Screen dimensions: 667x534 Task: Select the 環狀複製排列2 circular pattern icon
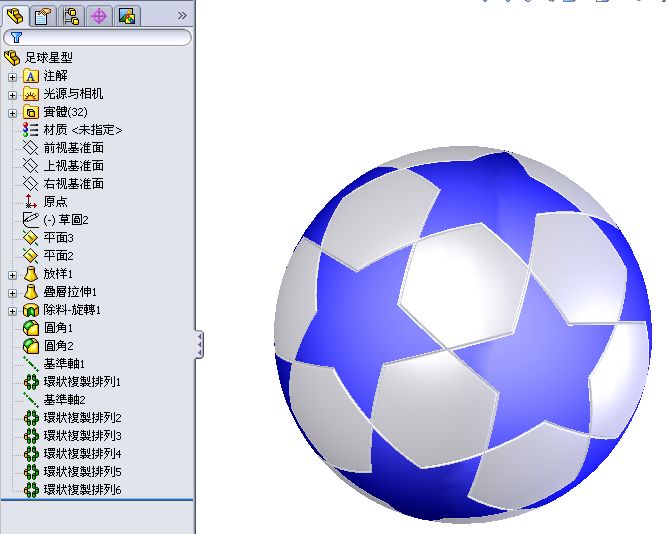pos(31,417)
